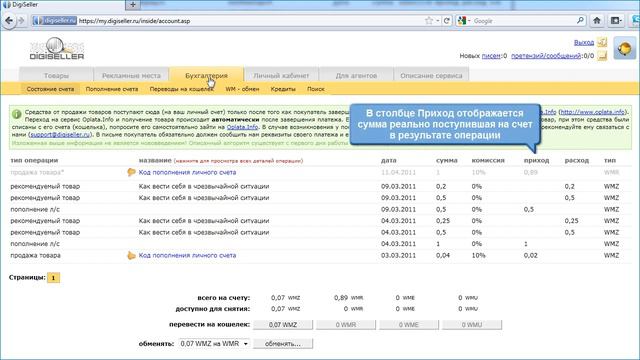Click the приход column header
The height and width of the screenshot is (360, 640).
[536, 160]
